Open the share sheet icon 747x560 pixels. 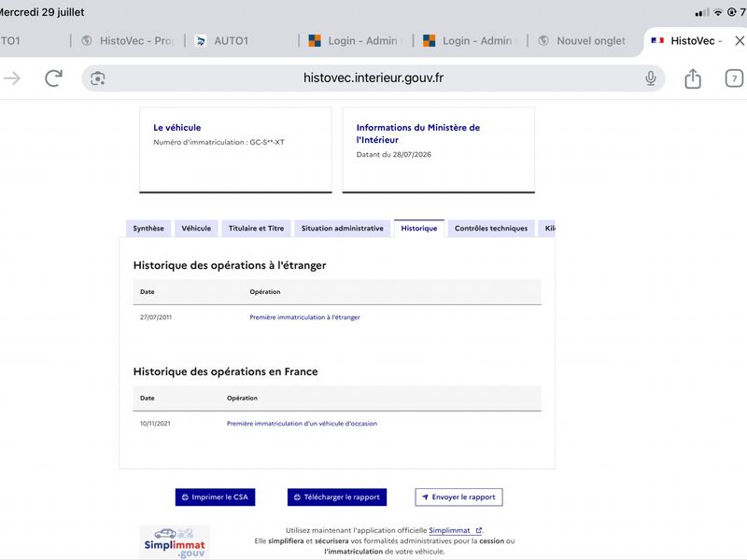[693, 78]
